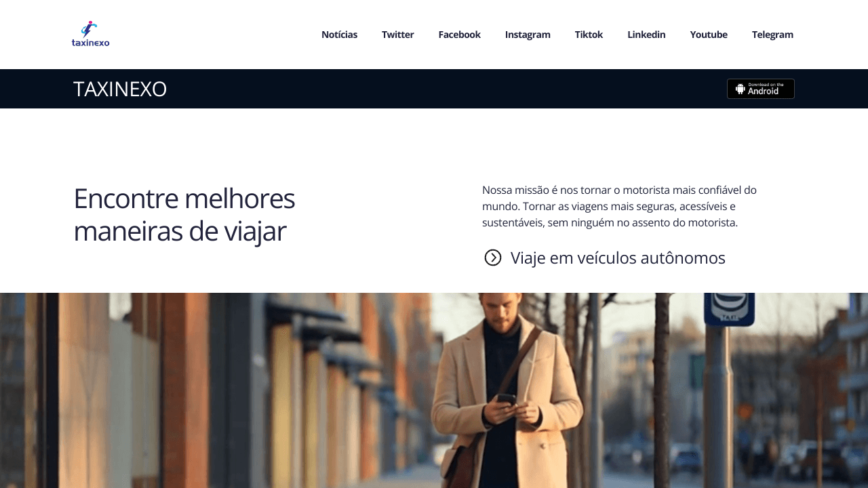
Task: Click the Nossa missão paragraph text
Action: [x=619, y=206]
